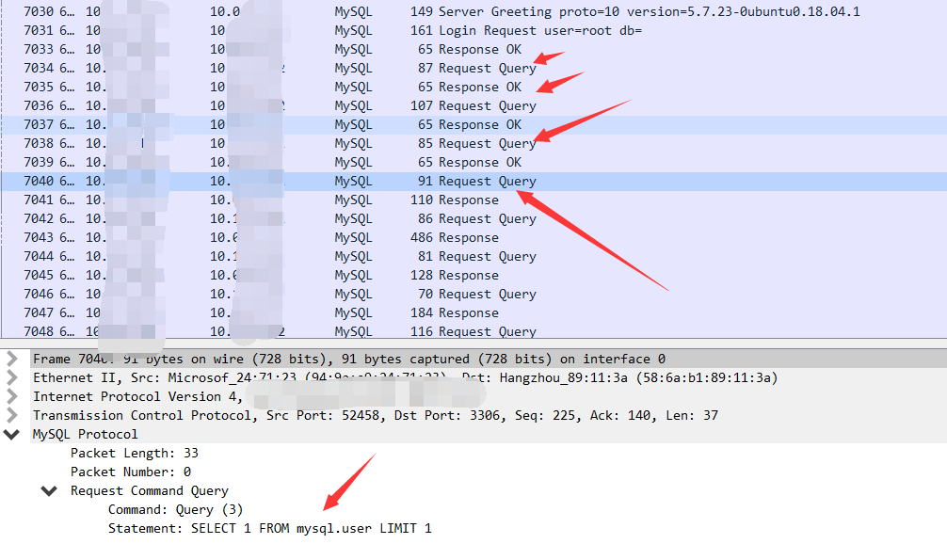Select the Statement SELECT 1 FROM mysql.user line
Viewport: 947px width, 560px height.
[269, 528]
